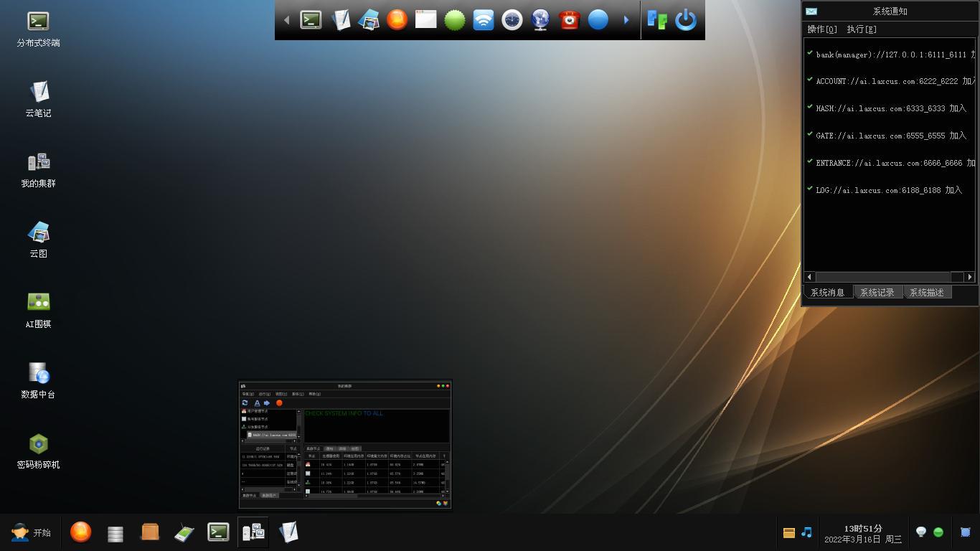Click the light bulb tray icon
The image size is (980, 551).
click(x=921, y=532)
